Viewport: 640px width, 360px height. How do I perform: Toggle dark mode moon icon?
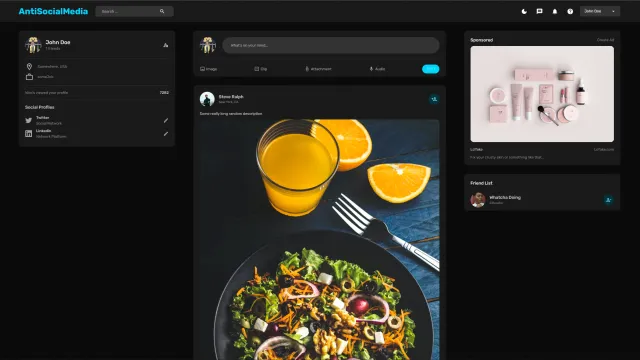point(524,11)
